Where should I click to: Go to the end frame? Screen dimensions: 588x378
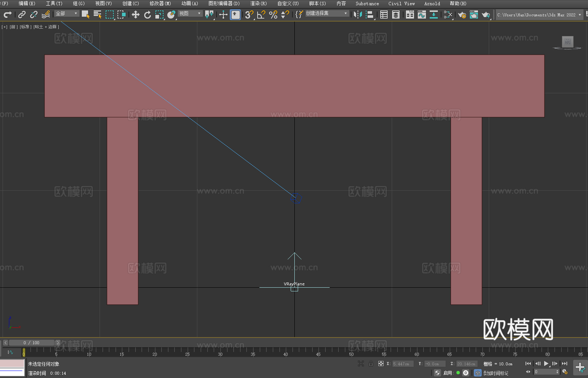(x=565, y=364)
